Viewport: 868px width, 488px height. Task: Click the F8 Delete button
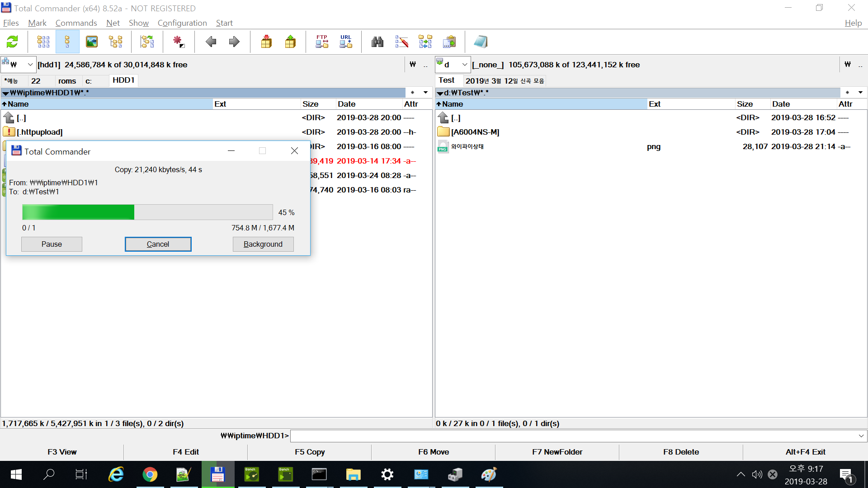(x=681, y=452)
